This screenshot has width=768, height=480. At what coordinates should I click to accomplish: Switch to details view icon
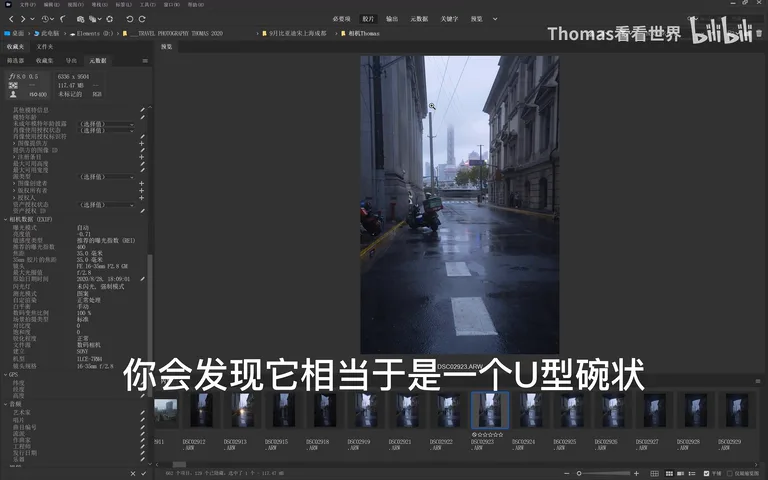click(x=680, y=474)
